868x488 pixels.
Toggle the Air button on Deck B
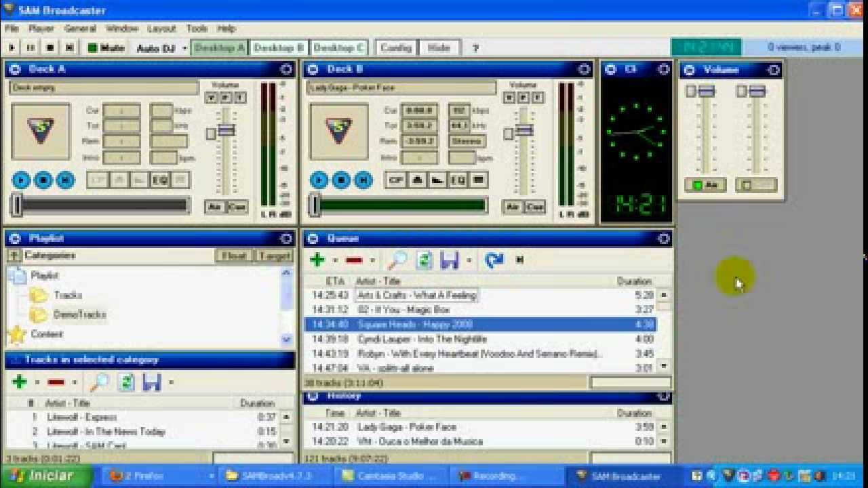point(512,207)
